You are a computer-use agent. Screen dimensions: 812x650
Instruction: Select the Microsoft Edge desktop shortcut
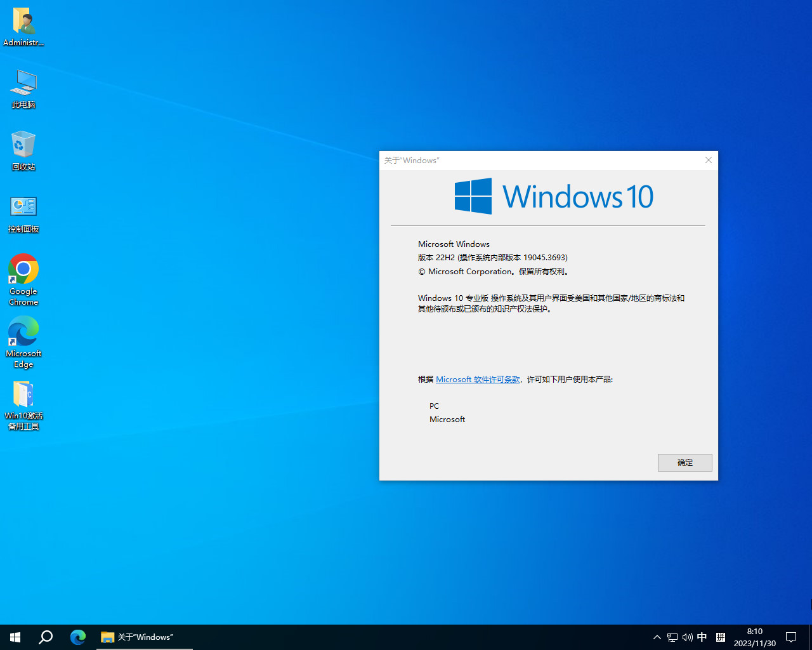point(23,342)
